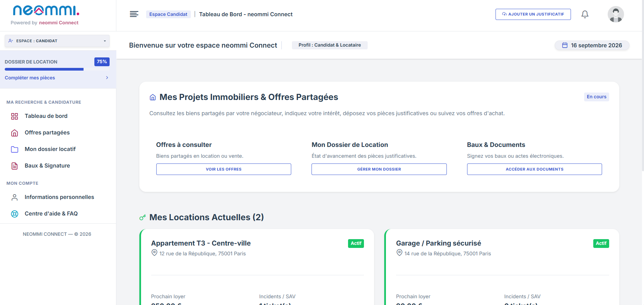Click the Baux & Signature document icon

point(15,166)
